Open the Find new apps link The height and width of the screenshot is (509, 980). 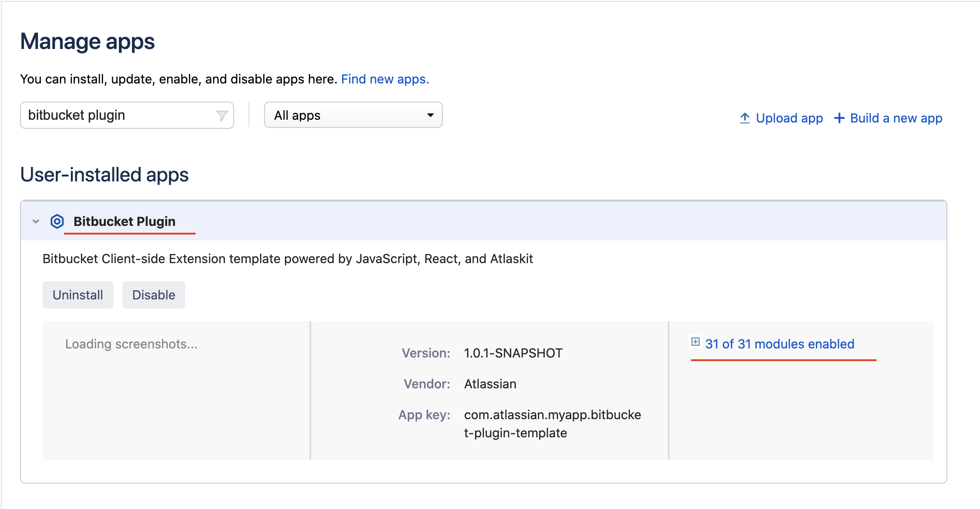point(385,79)
